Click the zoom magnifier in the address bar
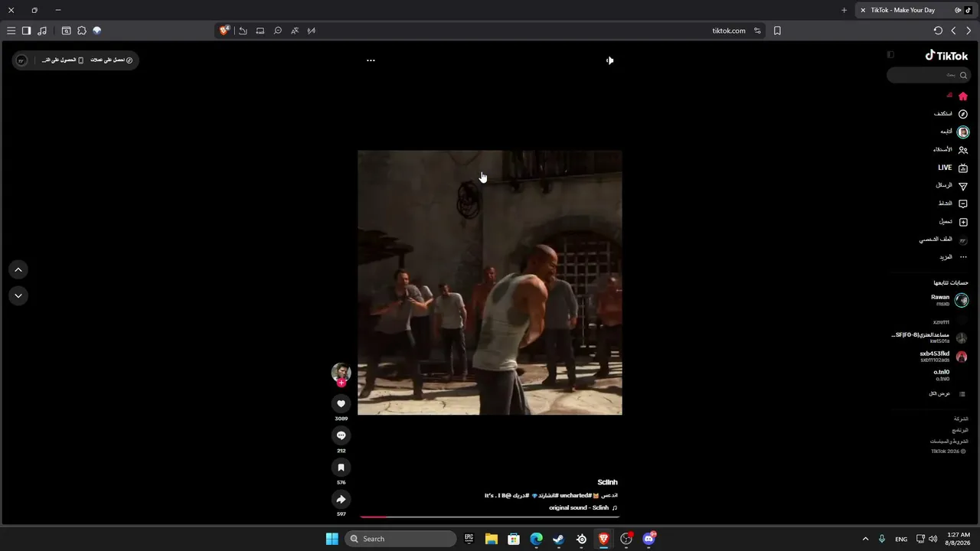This screenshot has height=551, width=980. (x=278, y=31)
